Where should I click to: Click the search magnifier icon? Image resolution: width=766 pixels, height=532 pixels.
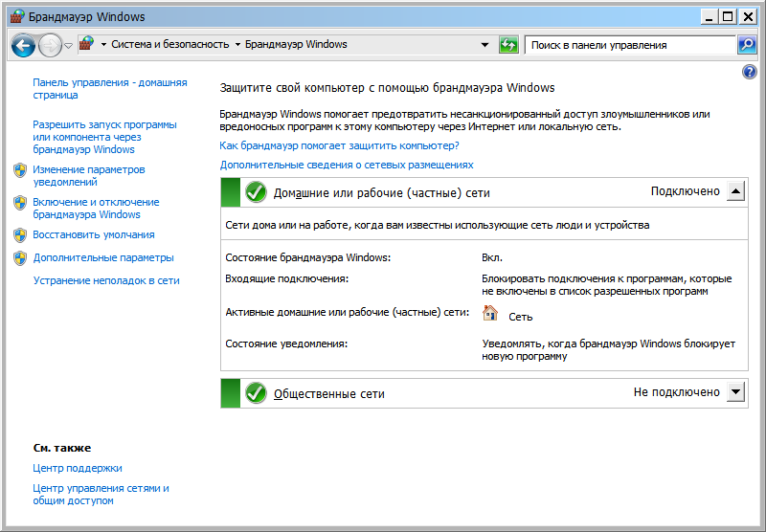tap(747, 45)
